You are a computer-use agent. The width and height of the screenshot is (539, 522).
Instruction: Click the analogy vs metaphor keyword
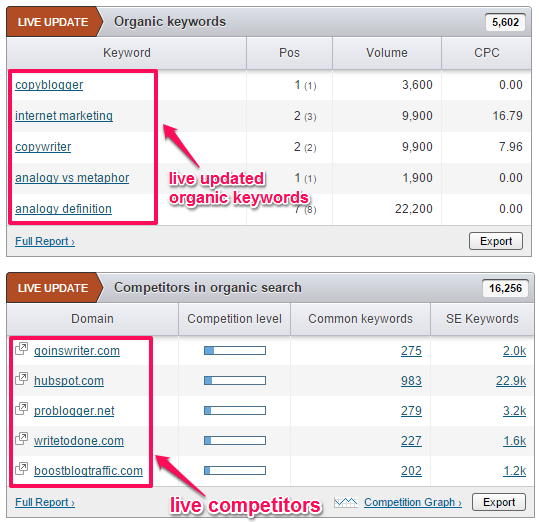pos(72,178)
